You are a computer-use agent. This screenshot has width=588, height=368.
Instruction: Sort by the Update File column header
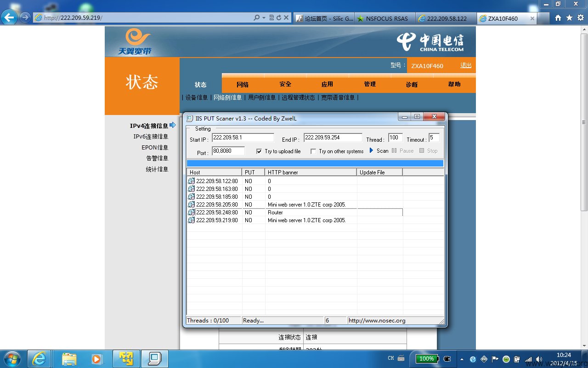[380, 172]
